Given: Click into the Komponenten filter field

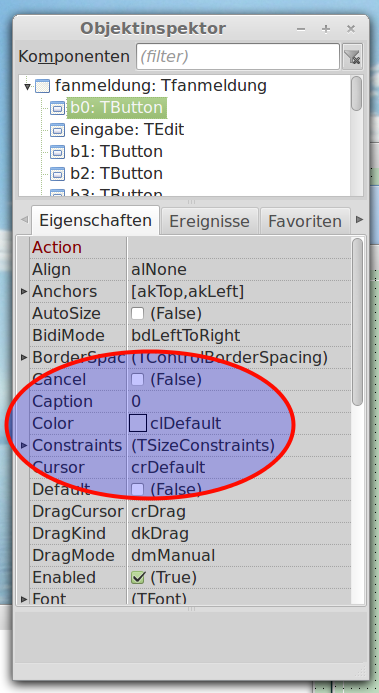Looking at the screenshot, I should coord(238,57).
